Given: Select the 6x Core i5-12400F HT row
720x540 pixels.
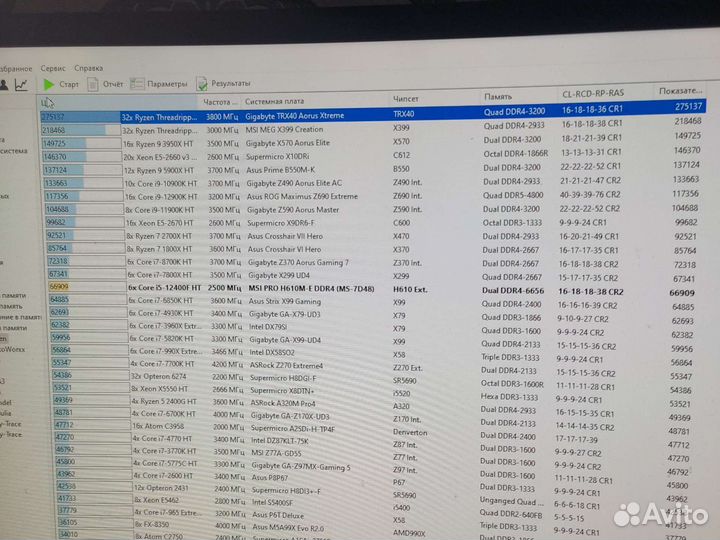Looking at the screenshot, I should pos(373,289).
